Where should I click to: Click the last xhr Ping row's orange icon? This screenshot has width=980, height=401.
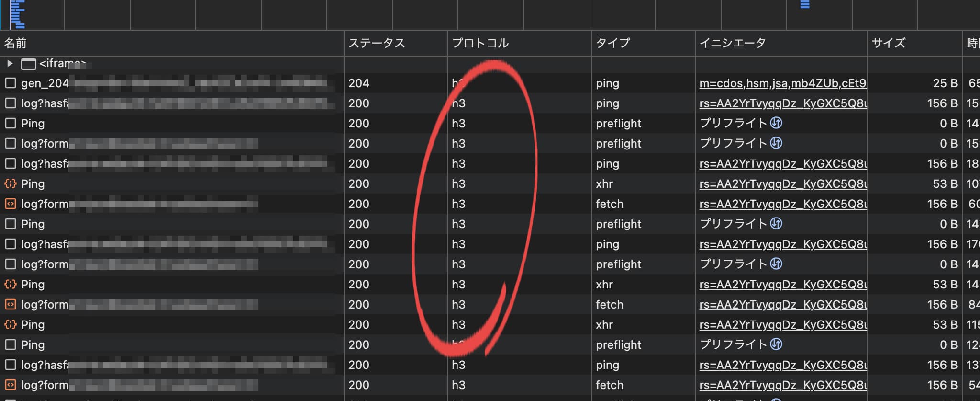pyautogui.click(x=10, y=325)
